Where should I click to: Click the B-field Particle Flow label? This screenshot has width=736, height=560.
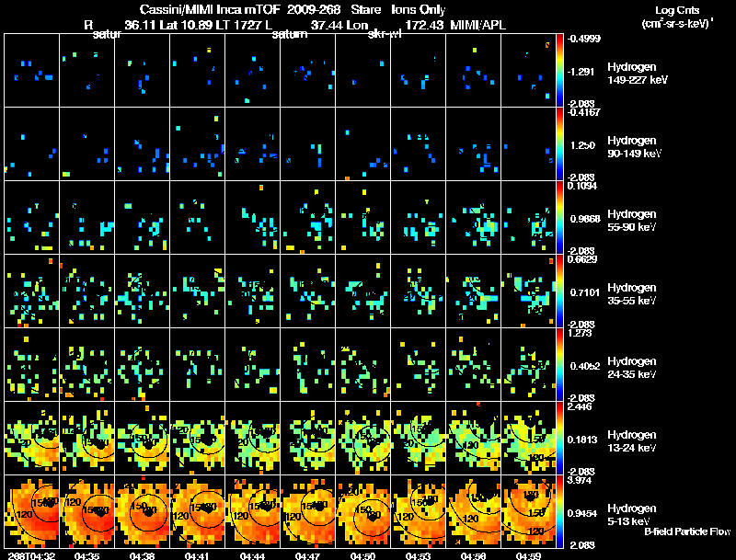tap(687, 531)
